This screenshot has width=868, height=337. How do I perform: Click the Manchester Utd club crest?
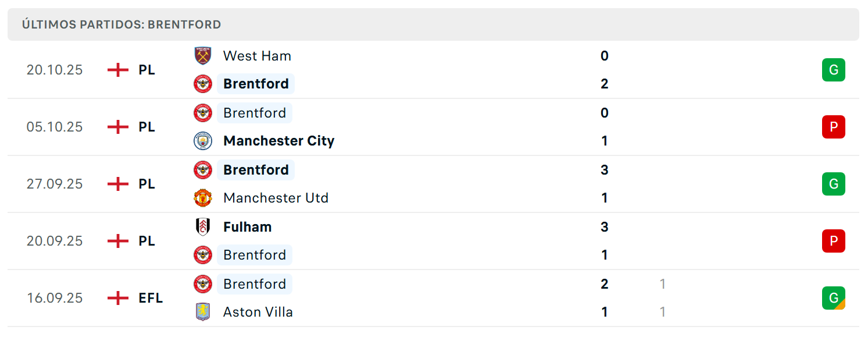tap(203, 198)
